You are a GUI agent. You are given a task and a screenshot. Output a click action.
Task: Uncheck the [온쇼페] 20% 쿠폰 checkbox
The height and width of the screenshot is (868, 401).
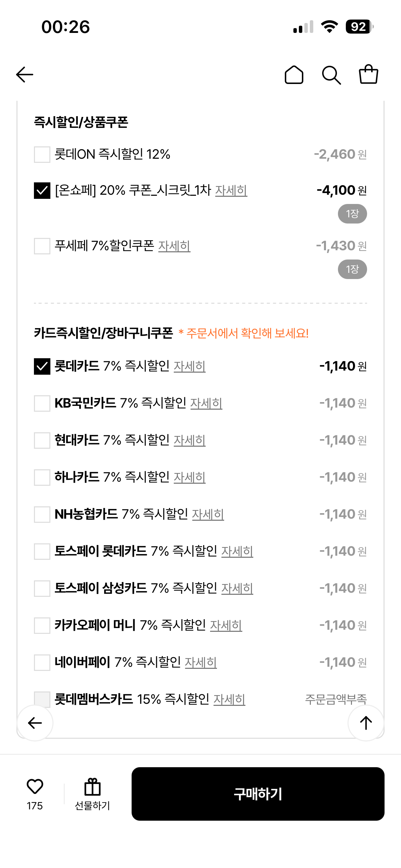42,191
